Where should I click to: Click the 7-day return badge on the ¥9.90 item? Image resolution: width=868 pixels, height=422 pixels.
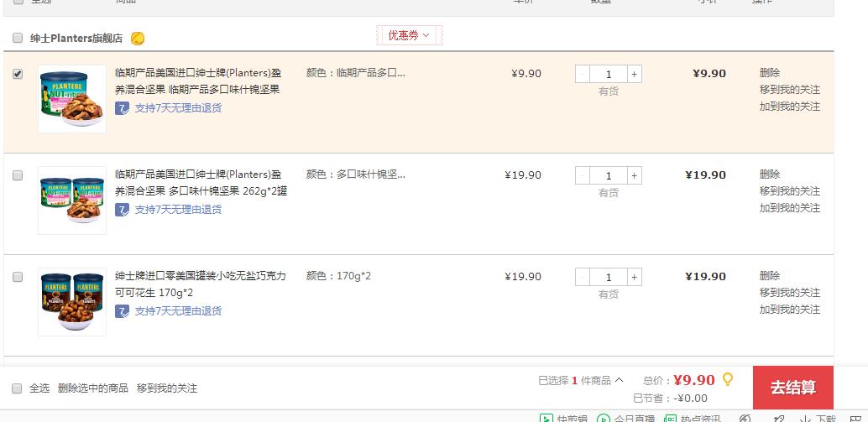click(123, 108)
